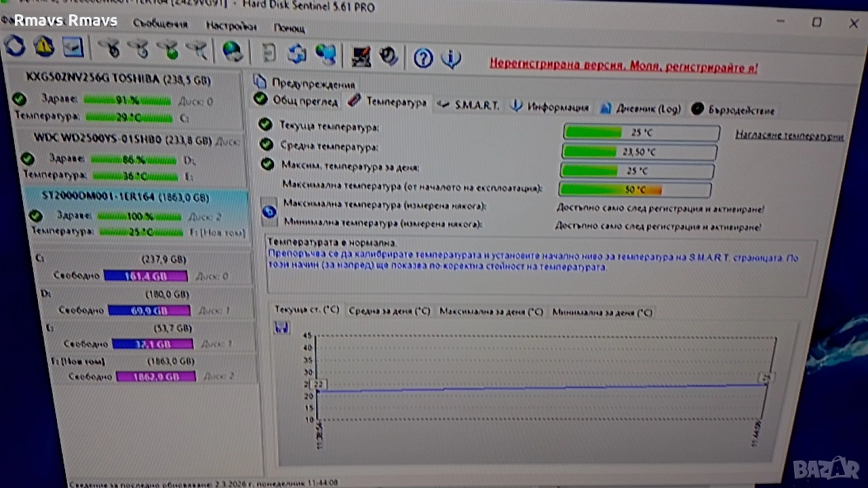Click the disk test icon with green ball
The width and height of the screenshot is (868, 488).
coord(168,49)
